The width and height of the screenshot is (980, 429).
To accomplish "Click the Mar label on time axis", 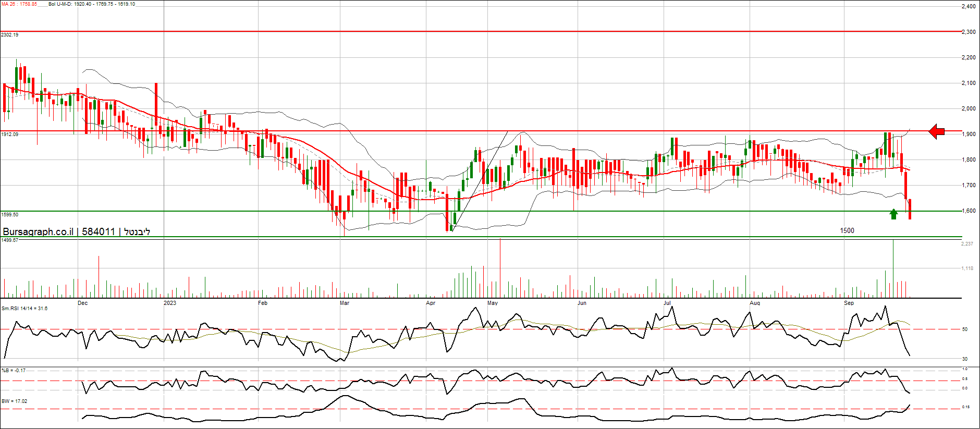I will tap(344, 303).
